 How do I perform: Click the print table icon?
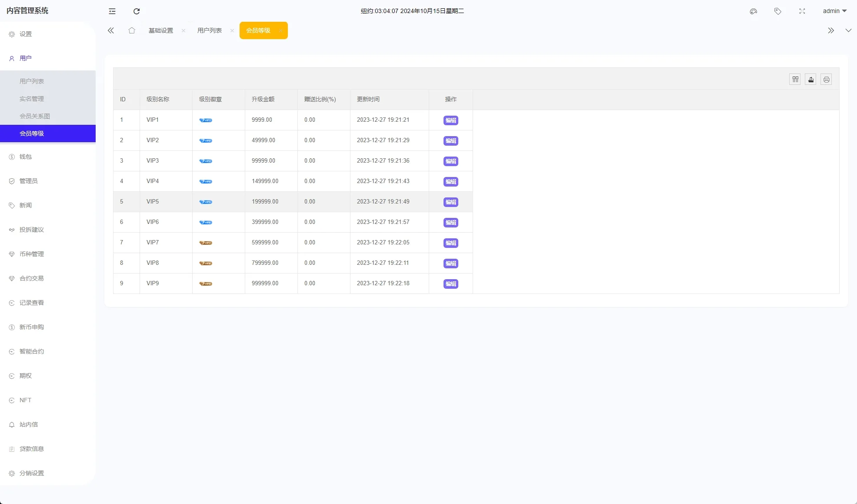coord(827,80)
